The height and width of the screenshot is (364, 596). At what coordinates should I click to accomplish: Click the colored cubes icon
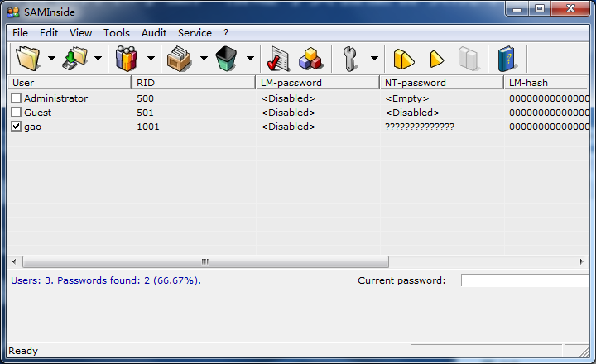(311, 59)
